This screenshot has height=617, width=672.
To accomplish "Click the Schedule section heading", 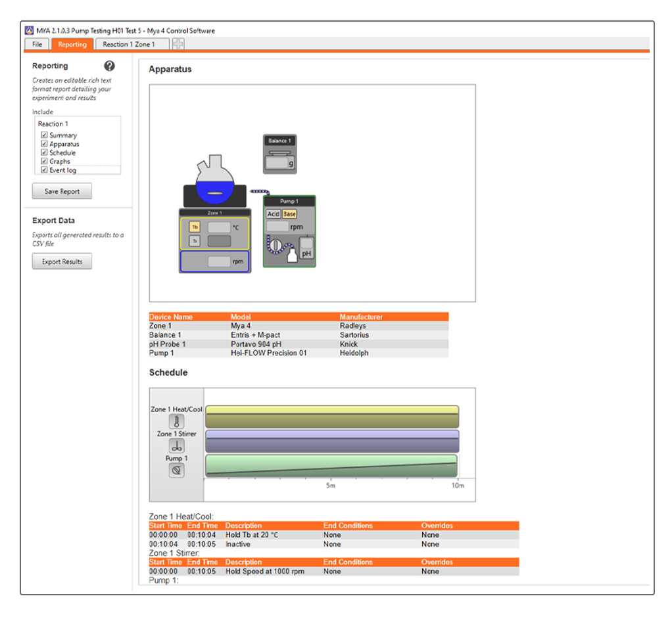I will point(168,372).
